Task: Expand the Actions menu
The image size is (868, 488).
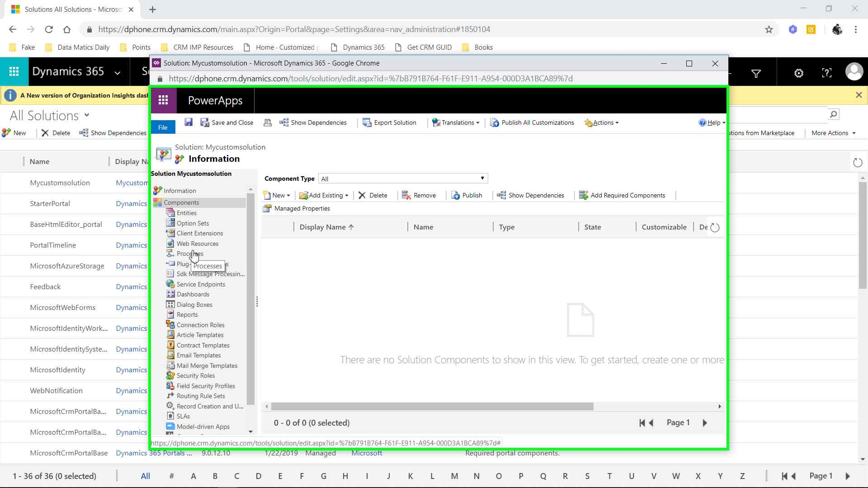Action: coord(601,122)
